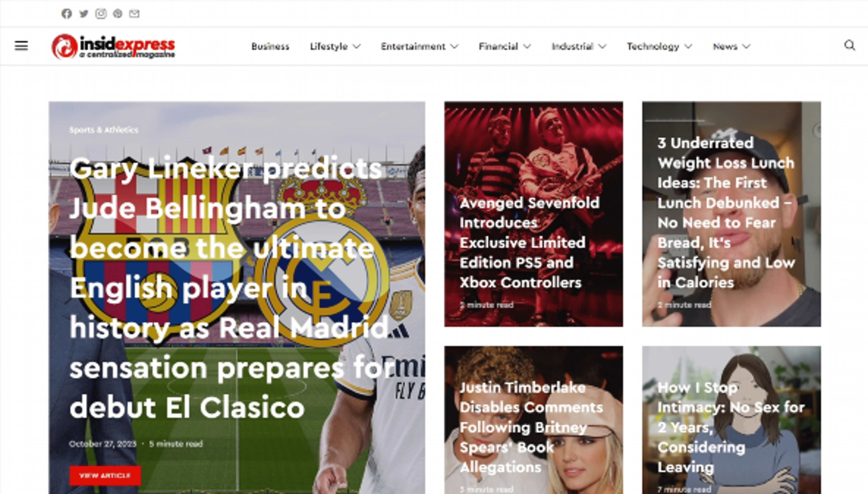Open the Weight Loss Lunch Ideas article
Image resolution: width=868 pixels, height=494 pixels.
pyautogui.click(x=726, y=212)
